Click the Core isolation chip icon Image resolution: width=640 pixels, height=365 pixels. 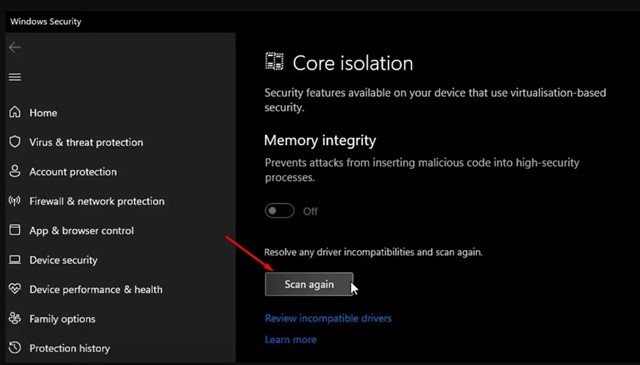click(274, 62)
